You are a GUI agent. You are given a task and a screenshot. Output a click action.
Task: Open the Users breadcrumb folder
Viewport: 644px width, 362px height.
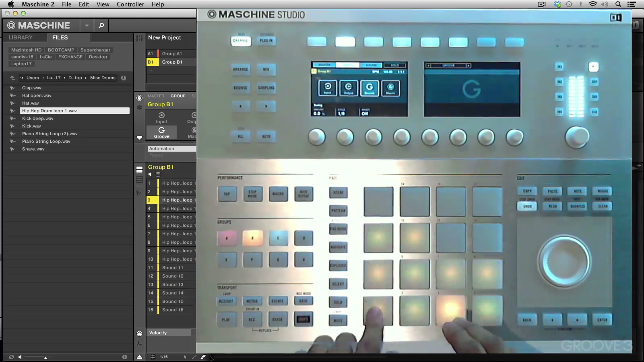[x=33, y=78]
